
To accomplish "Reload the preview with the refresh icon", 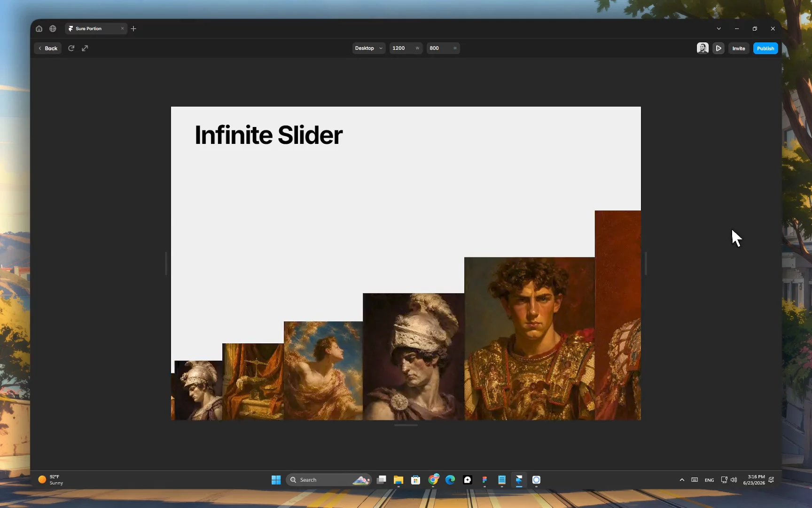I will pos(71,48).
